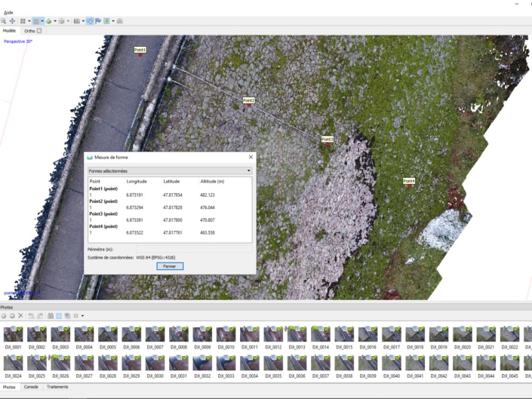Select the move/pan navigation tool
532x399 pixels.
point(13,21)
